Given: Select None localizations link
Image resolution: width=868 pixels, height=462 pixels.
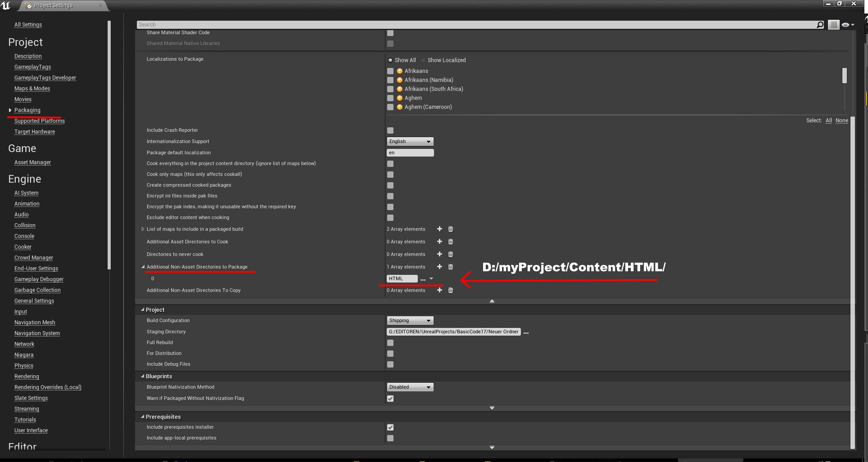Looking at the screenshot, I should [x=841, y=121].
